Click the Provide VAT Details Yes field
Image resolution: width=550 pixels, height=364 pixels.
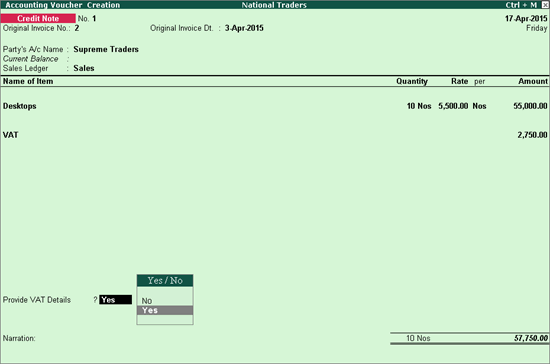tap(115, 300)
